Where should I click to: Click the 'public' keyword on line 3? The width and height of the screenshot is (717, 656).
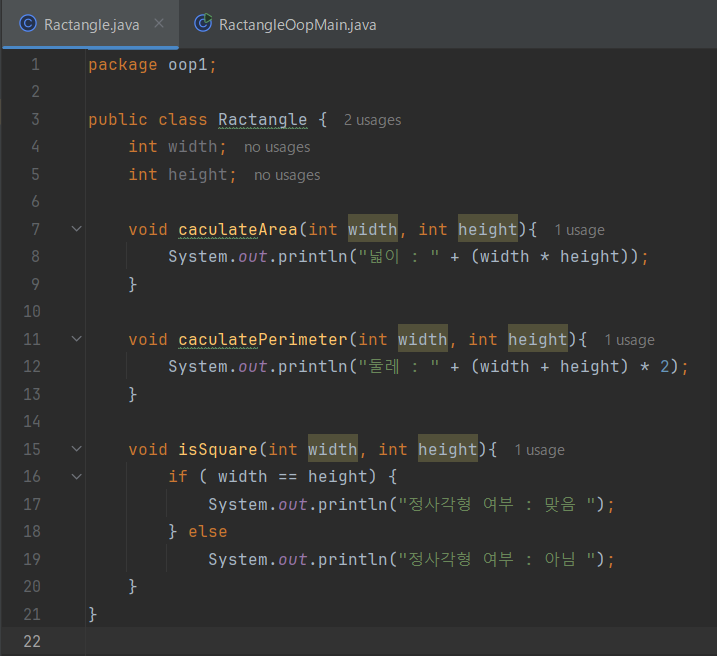pos(118,120)
